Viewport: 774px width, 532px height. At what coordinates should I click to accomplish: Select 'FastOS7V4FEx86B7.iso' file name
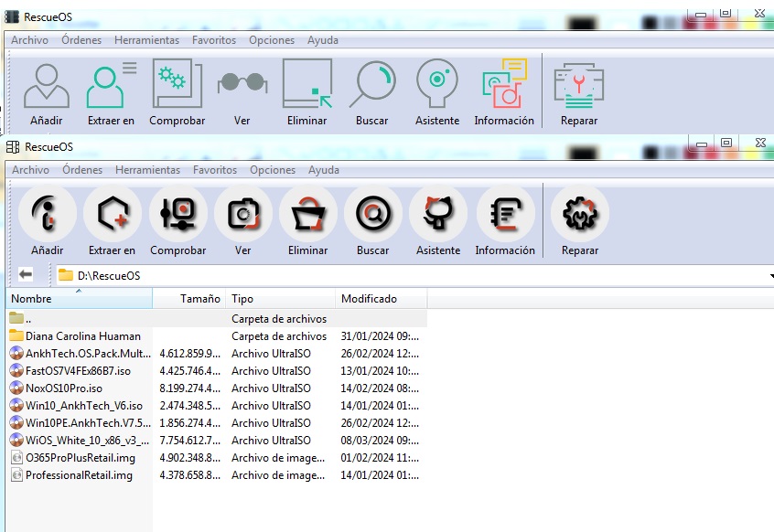78,371
